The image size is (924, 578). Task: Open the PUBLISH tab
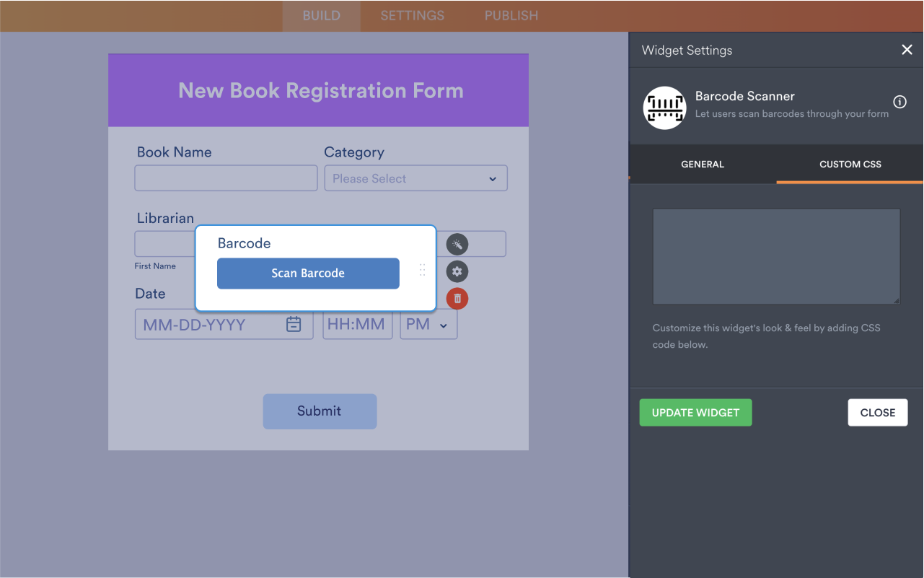point(511,15)
